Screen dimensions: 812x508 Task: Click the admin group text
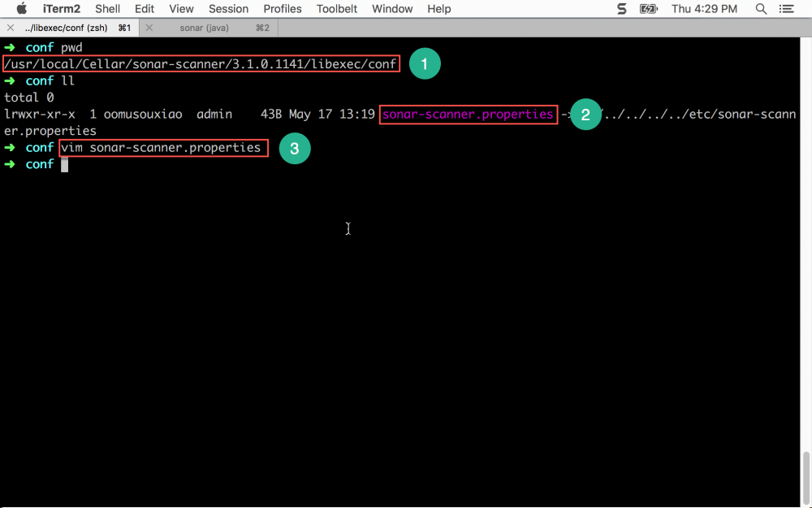coord(214,114)
